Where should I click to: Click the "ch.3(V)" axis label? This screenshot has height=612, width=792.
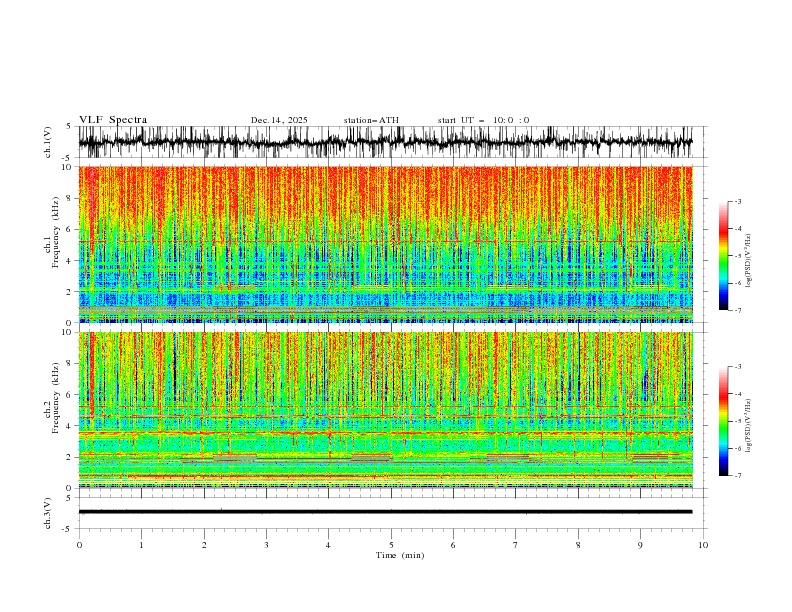48,513
